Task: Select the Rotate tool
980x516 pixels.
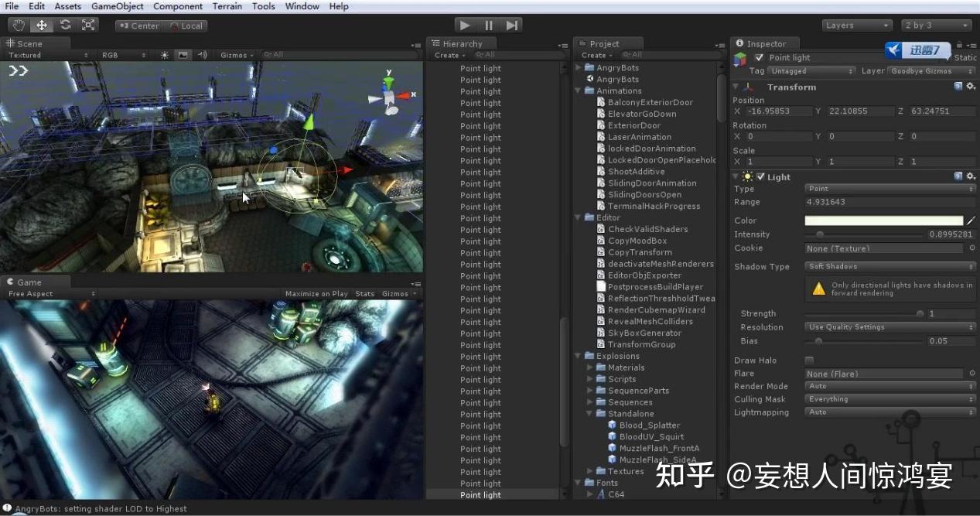Action: (x=65, y=24)
